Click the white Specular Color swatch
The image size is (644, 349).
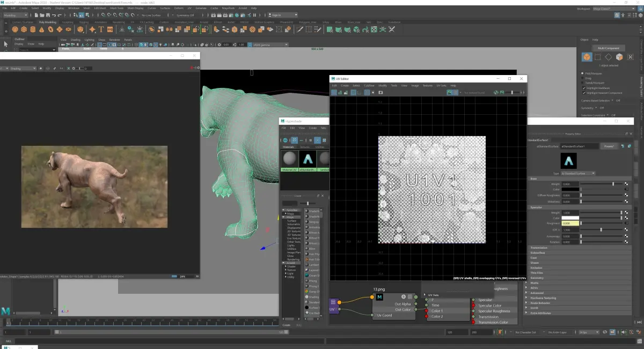tap(569, 218)
